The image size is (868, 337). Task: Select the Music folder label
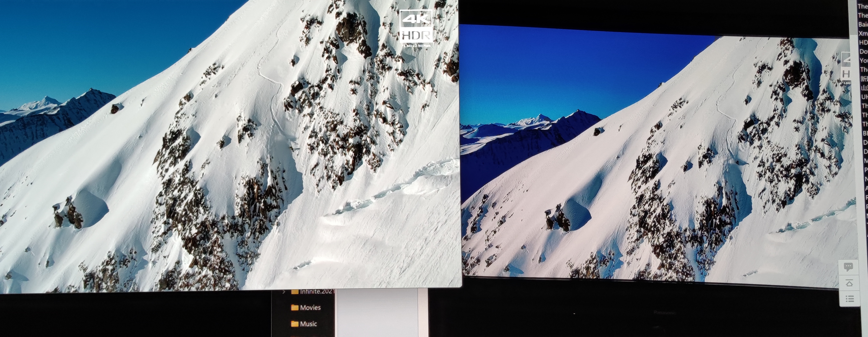tap(308, 324)
